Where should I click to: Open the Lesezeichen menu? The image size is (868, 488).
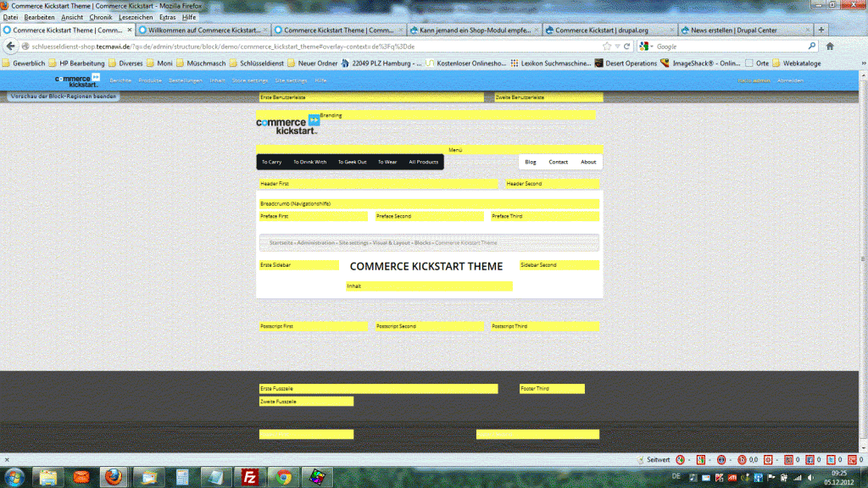click(x=136, y=17)
